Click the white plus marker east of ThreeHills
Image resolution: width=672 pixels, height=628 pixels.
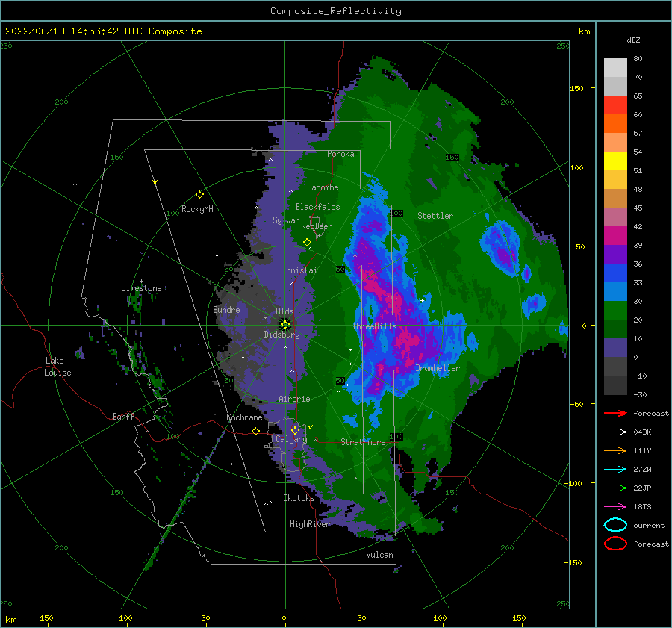pyautogui.click(x=422, y=300)
